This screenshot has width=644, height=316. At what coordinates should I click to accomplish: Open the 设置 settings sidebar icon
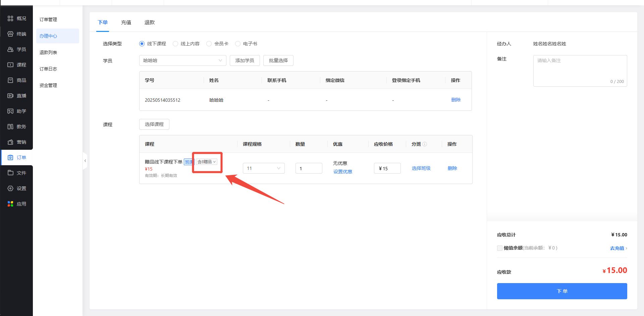tap(10, 188)
